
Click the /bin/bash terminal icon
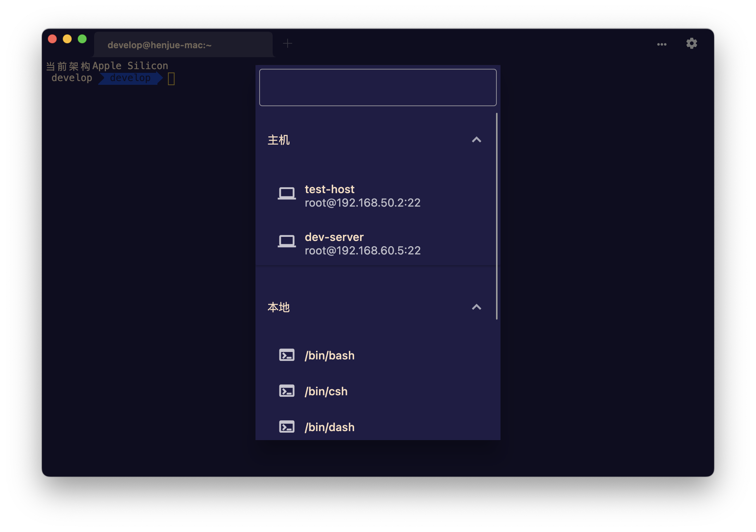(x=286, y=355)
